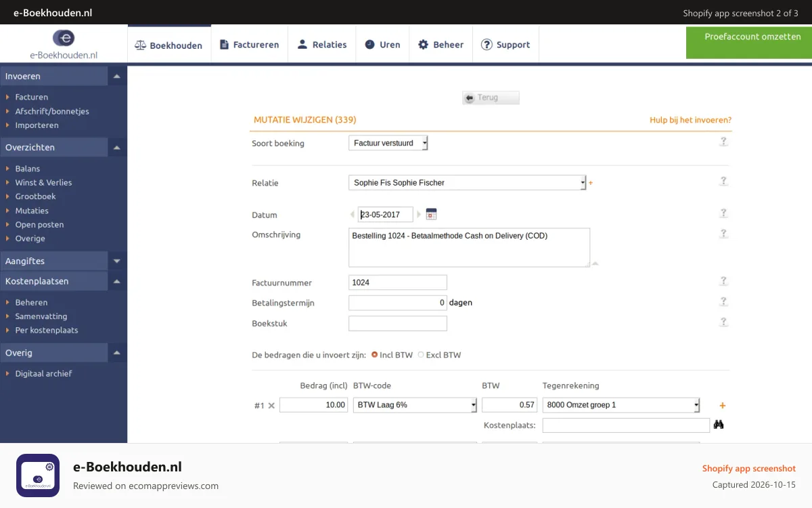Click the Betalingstermijn days field

coord(398,303)
